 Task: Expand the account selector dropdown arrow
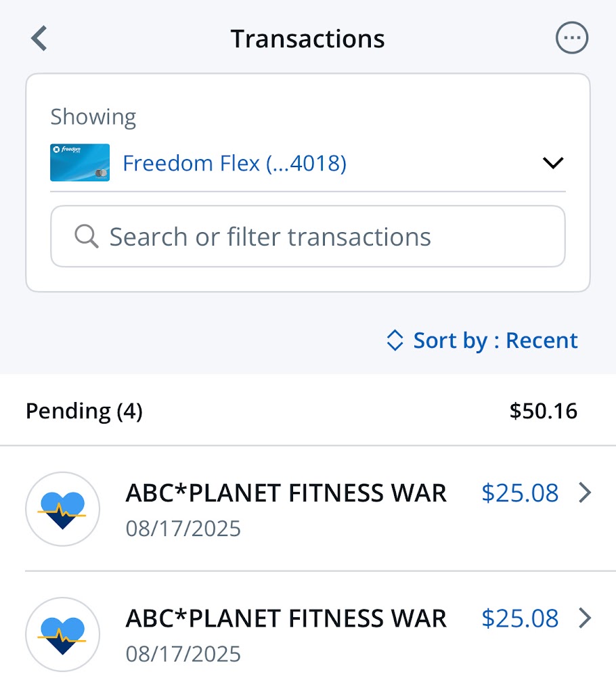click(553, 163)
